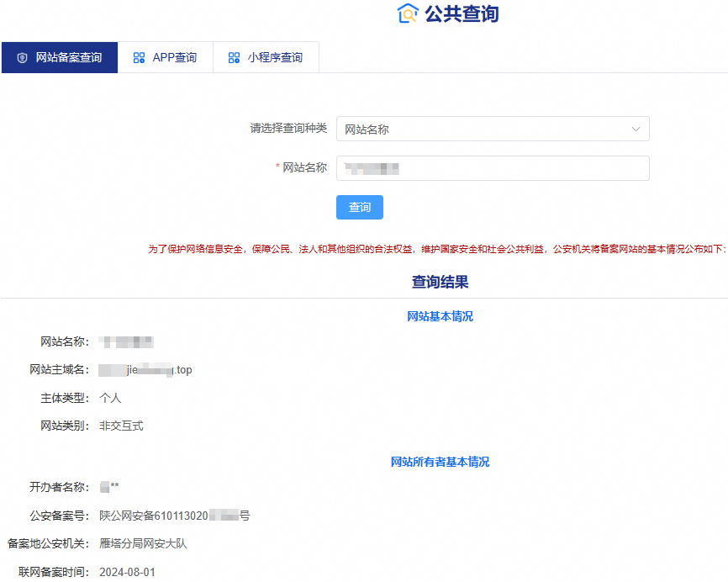Image resolution: width=728 pixels, height=582 pixels.
Task: Click the 网站基本情况 blue heading
Action: click(x=440, y=315)
